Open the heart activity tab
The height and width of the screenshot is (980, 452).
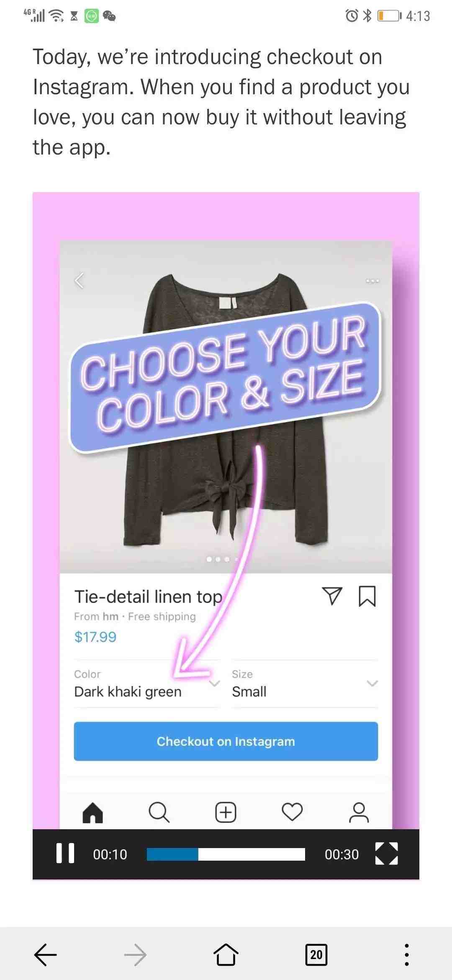[x=292, y=812]
